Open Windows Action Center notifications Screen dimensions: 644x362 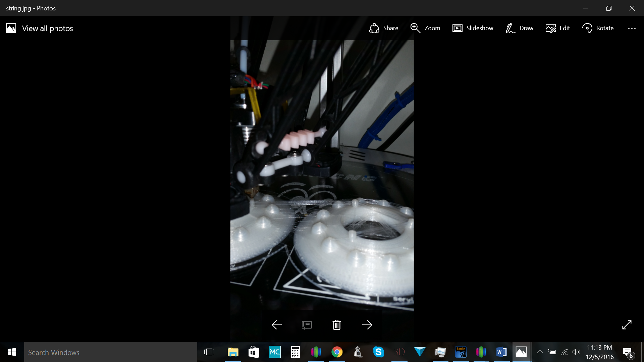pyautogui.click(x=628, y=352)
